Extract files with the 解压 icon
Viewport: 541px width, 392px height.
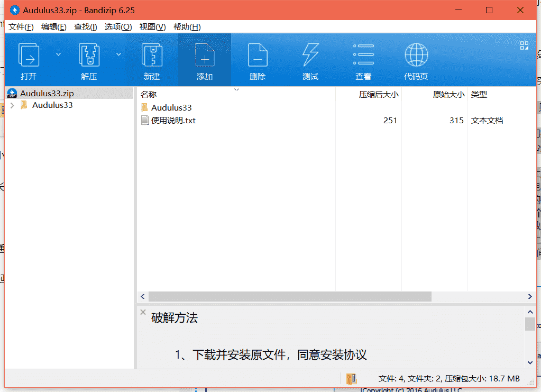click(89, 61)
